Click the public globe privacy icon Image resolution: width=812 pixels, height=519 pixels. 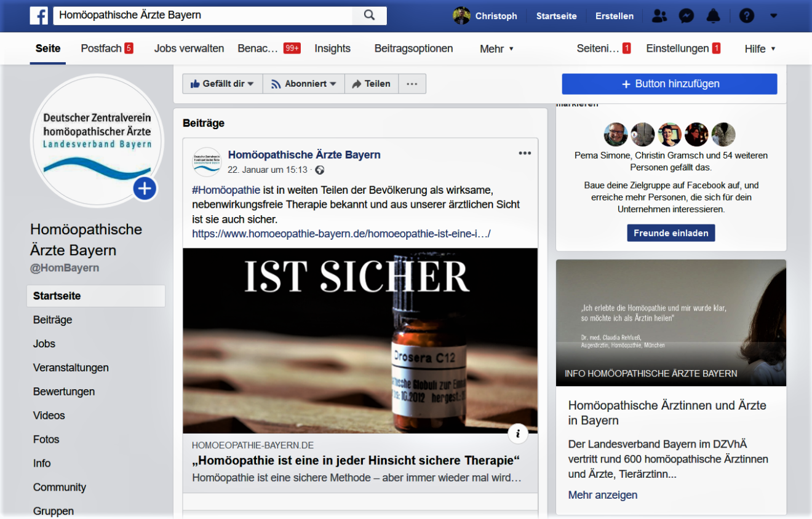coord(319,170)
